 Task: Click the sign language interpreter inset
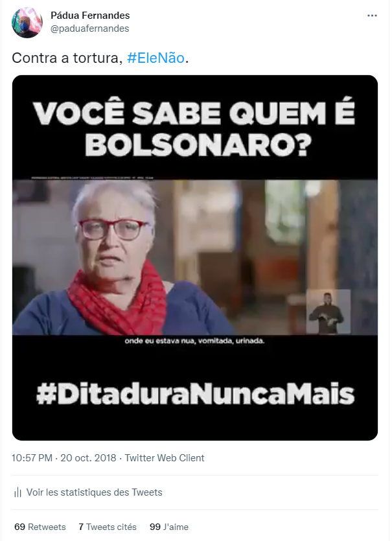click(x=328, y=312)
